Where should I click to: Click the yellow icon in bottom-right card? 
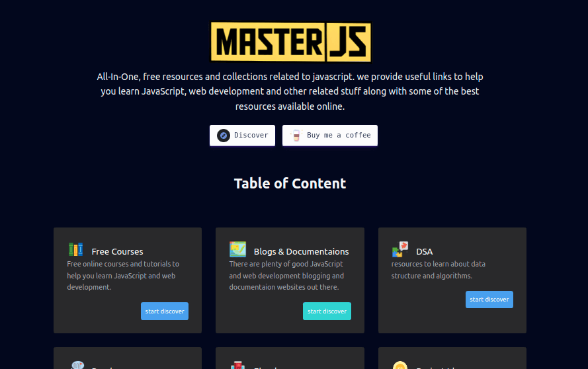click(399, 365)
